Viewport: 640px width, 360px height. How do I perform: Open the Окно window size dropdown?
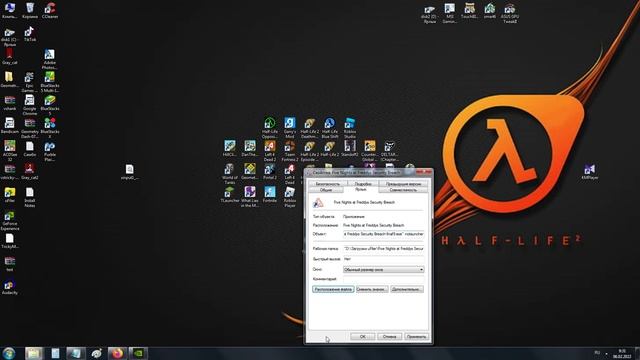[383, 269]
